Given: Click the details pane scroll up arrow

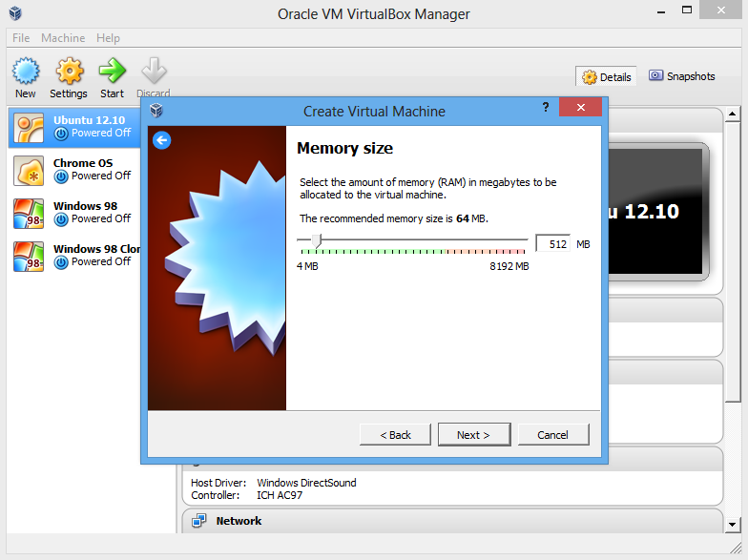Looking at the screenshot, I should click(732, 114).
